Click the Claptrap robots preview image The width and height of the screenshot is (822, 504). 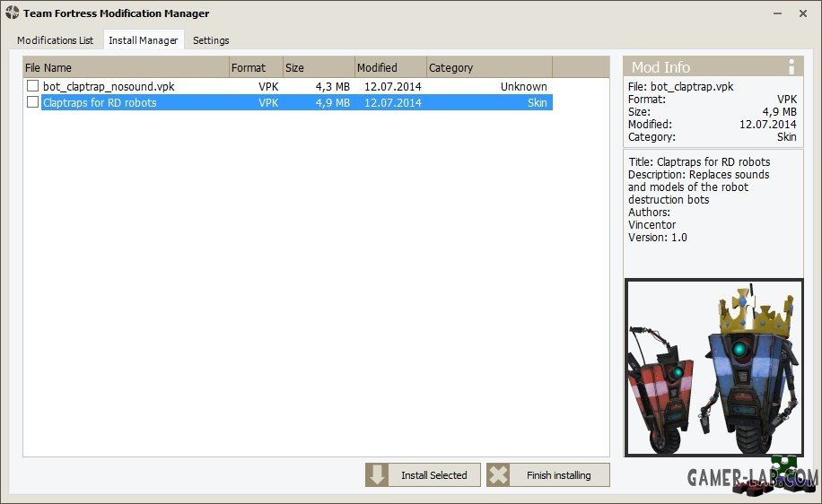(713, 368)
